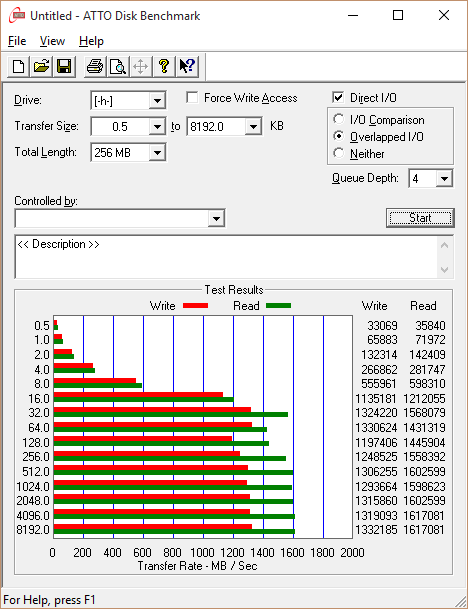468x609 pixels.
Task: Expand the Drive selection dropdown
Action: pyautogui.click(x=157, y=101)
